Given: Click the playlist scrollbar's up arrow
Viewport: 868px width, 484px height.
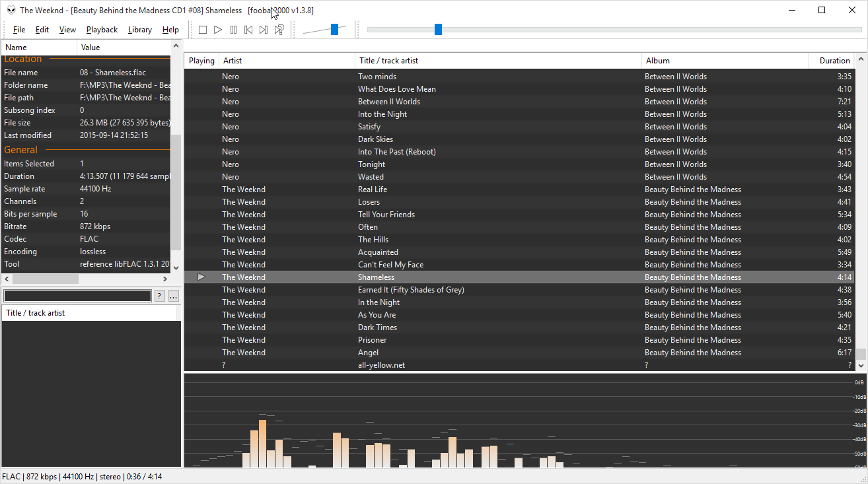Looking at the screenshot, I should click(861, 60).
